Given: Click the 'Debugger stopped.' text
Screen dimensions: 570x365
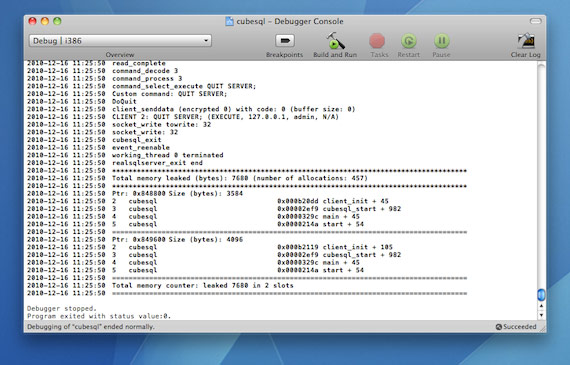Looking at the screenshot, I should coord(62,308).
